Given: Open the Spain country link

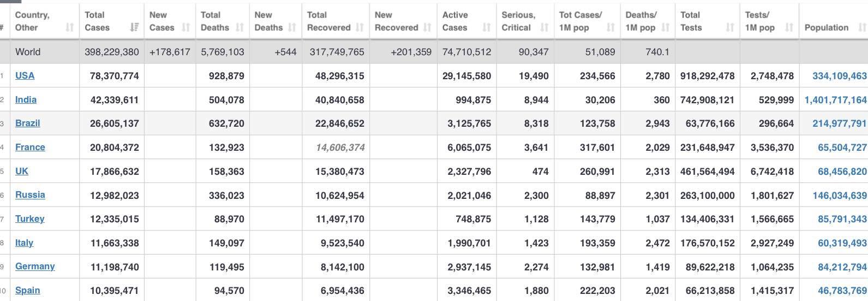Looking at the screenshot, I should click(x=27, y=290).
